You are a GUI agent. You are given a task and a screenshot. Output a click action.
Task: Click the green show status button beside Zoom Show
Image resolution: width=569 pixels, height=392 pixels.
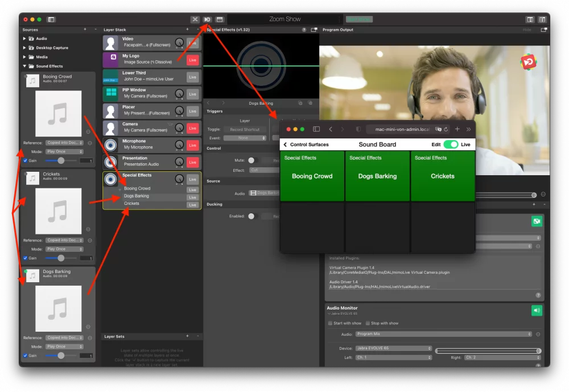pos(359,19)
